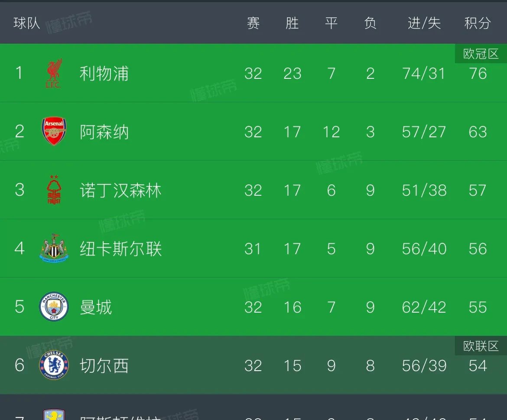
Task: Click the Manchester City circular crest
Action: coord(53,307)
